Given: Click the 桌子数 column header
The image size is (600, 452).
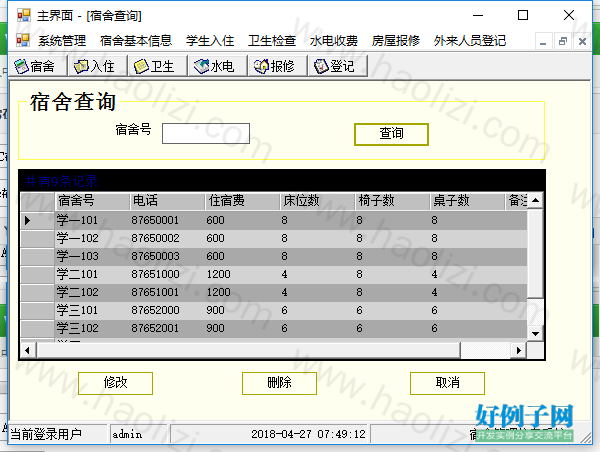Looking at the screenshot, I should 467,201.
